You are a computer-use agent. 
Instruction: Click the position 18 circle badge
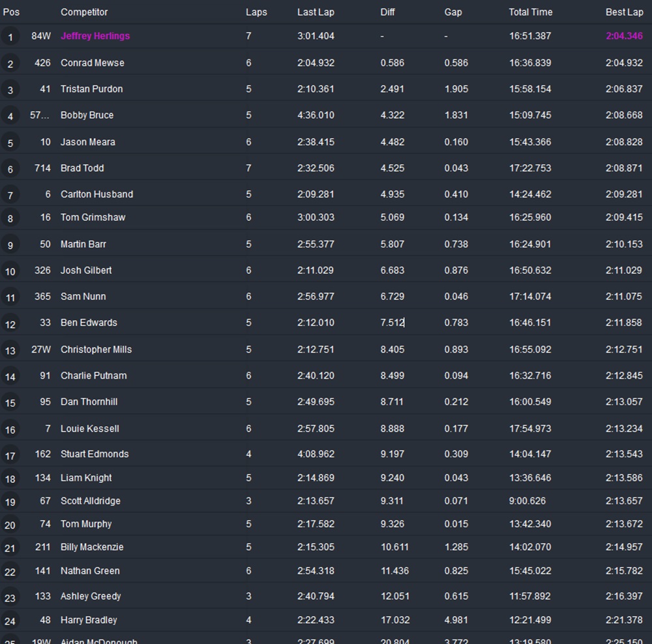click(10, 479)
